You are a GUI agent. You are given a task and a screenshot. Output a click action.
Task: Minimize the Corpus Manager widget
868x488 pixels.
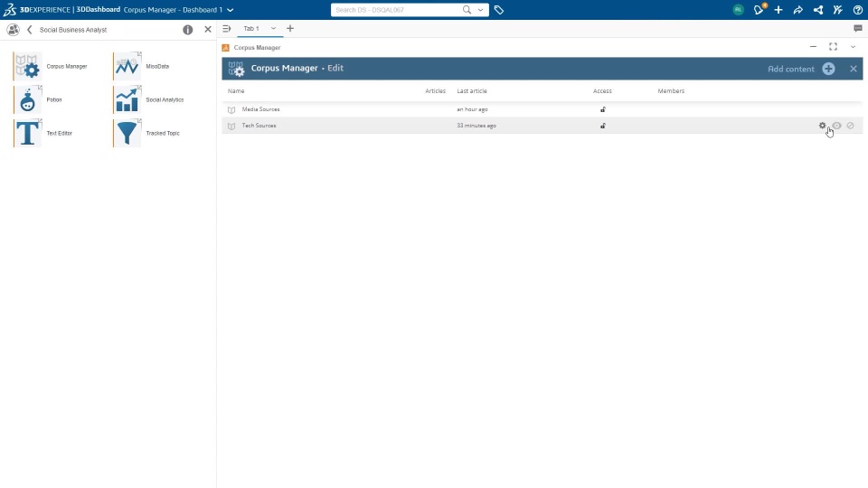(813, 47)
